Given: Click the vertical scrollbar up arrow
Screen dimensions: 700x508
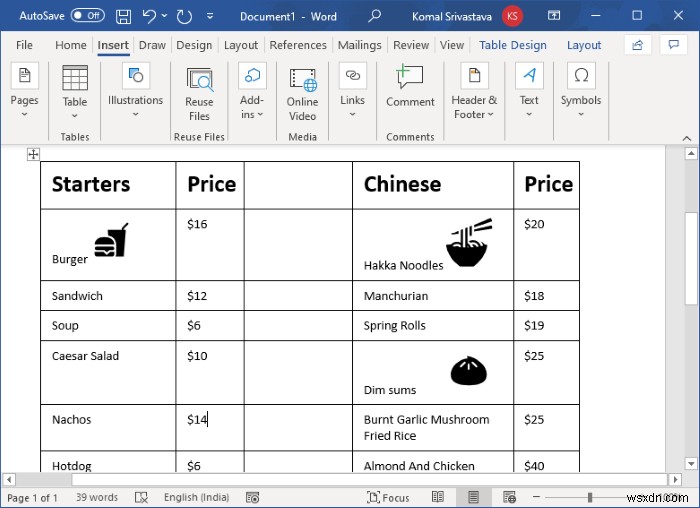Looking at the screenshot, I should pos(691,154).
